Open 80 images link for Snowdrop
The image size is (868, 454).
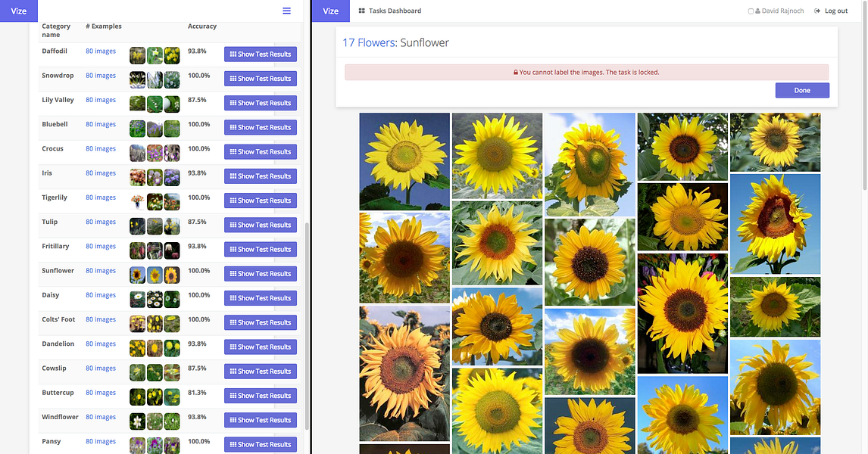coord(101,75)
